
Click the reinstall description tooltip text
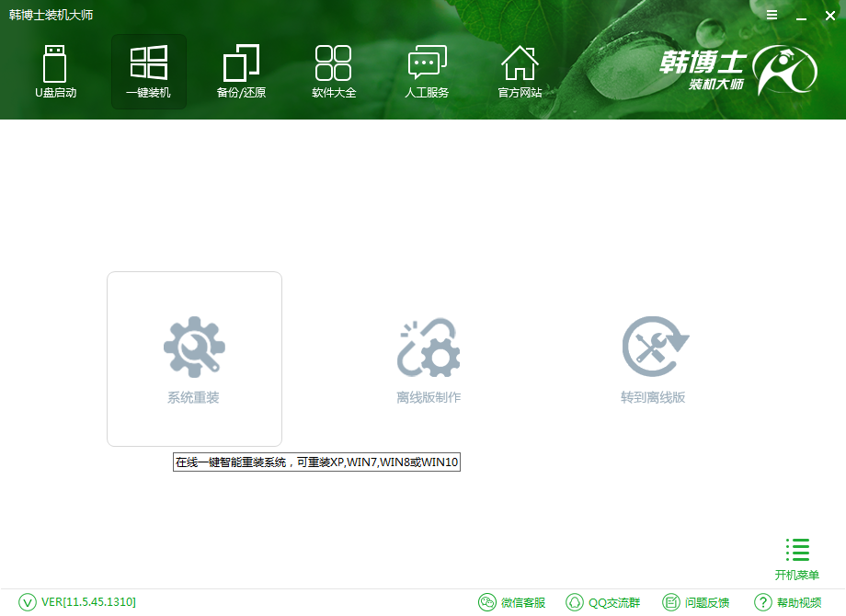pos(316,462)
